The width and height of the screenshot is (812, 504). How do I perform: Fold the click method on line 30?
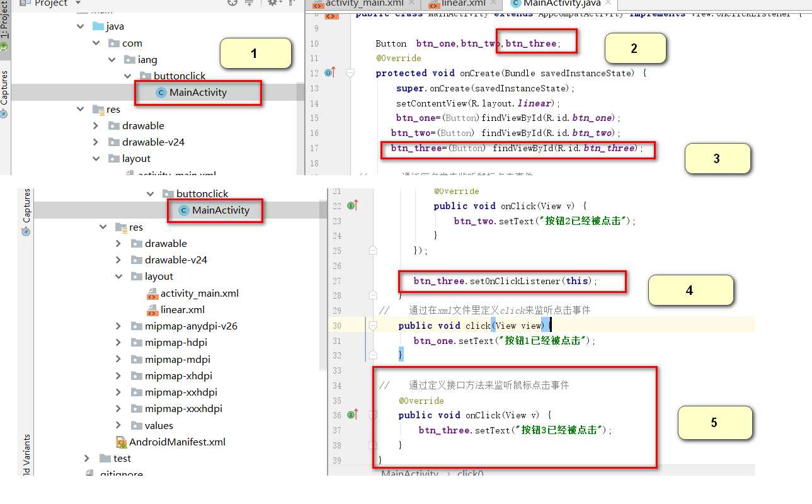373,326
